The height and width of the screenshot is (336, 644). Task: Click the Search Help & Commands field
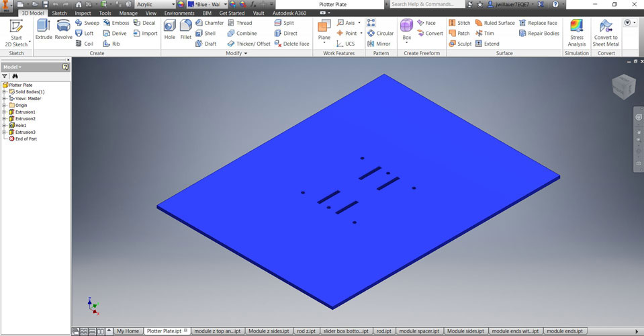[x=426, y=4]
